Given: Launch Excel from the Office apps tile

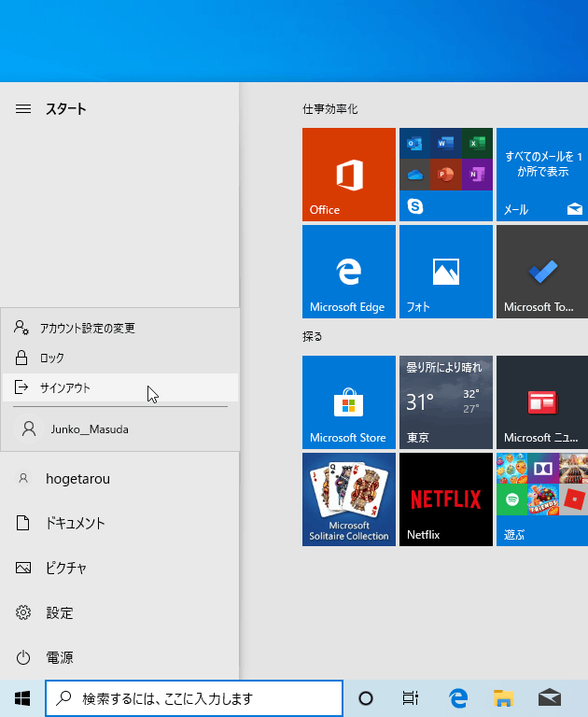Looking at the screenshot, I should [477, 144].
